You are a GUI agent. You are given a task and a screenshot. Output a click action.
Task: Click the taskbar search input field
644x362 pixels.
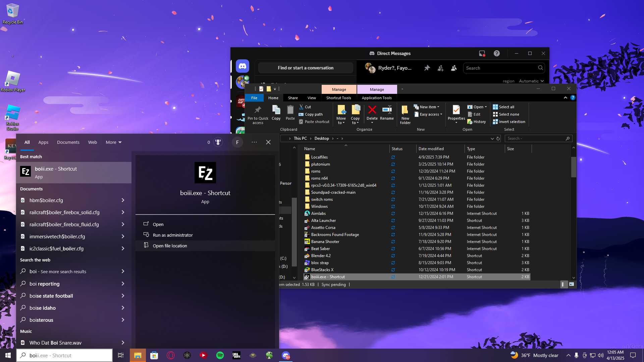point(64,355)
